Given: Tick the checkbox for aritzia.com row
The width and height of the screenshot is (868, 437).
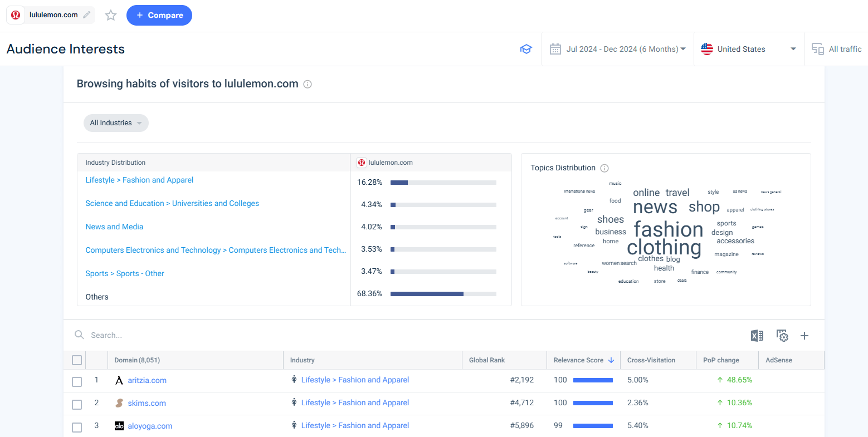Looking at the screenshot, I should click(x=77, y=381).
